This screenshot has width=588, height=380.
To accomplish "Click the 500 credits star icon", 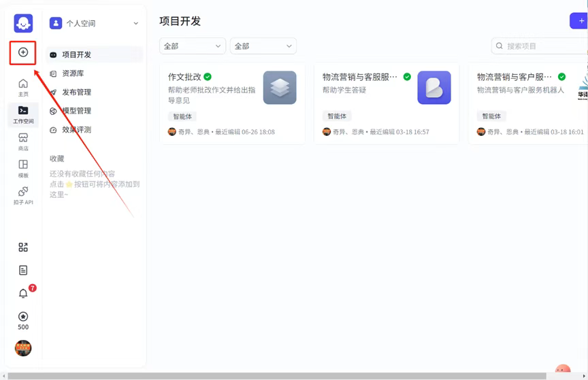I will click(x=23, y=321).
